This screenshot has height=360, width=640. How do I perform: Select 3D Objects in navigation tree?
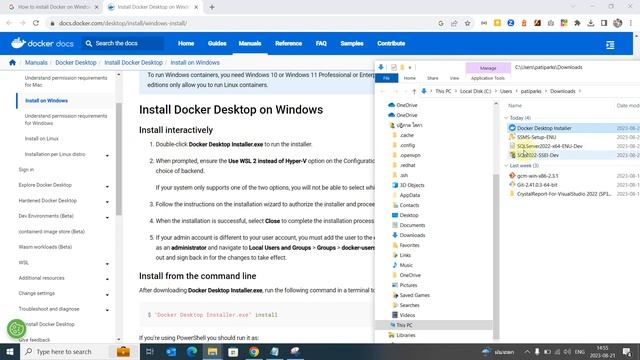click(411, 185)
